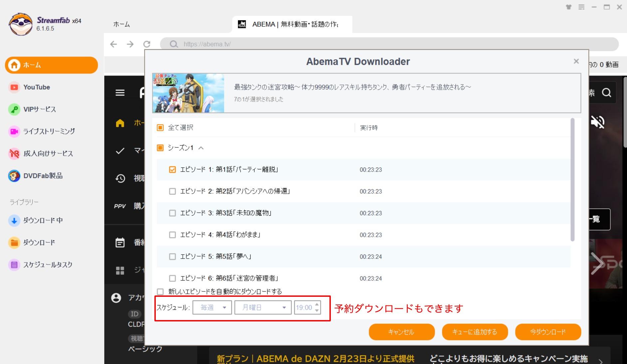Image resolution: width=627 pixels, height=364 pixels.
Task: Go forward with browser forward arrow
Action: pyautogui.click(x=130, y=44)
